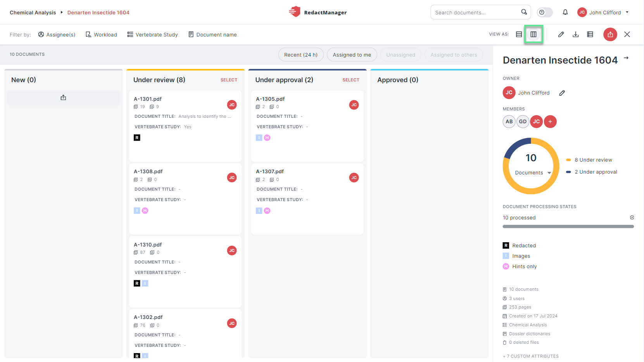Image resolution: width=644 pixels, height=362 pixels.
Task: Open document A-1302.pdf
Action: 148,317
